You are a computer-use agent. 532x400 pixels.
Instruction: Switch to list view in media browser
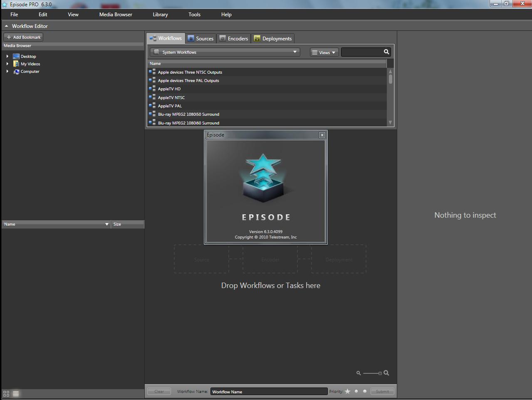pos(16,393)
